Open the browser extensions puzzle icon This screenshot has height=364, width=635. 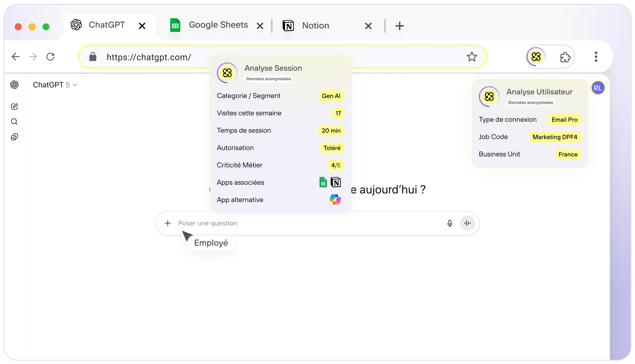(x=565, y=57)
